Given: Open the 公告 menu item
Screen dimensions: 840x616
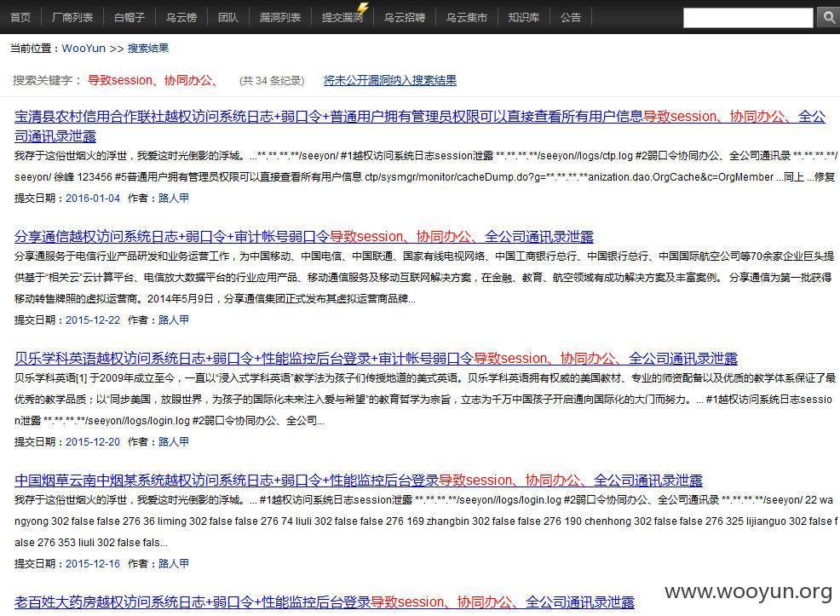Looking at the screenshot, I should coord(571,18).
